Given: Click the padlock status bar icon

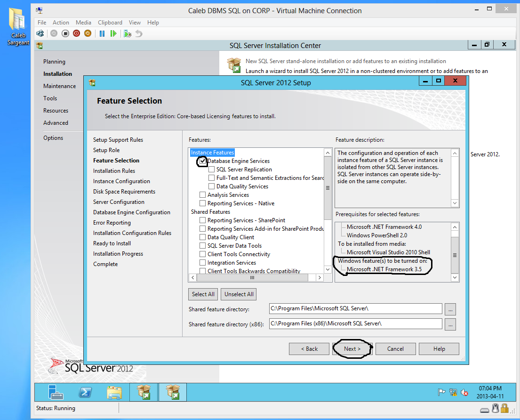Looking at the screenshot, I should 504,408.
